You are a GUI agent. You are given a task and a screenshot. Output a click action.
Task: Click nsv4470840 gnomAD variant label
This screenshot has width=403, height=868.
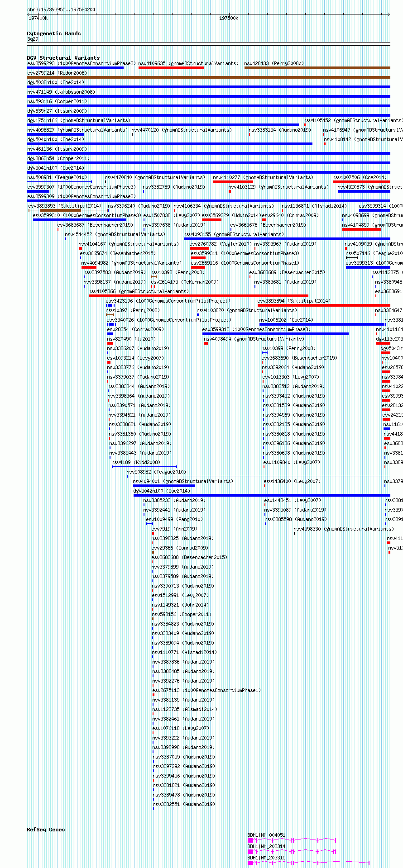click(x=155, y=178)
